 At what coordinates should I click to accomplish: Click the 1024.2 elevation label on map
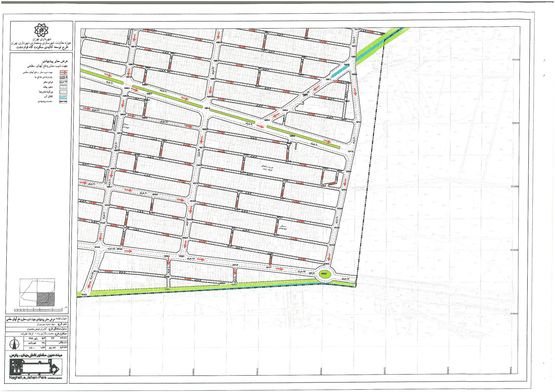(207, 108)
